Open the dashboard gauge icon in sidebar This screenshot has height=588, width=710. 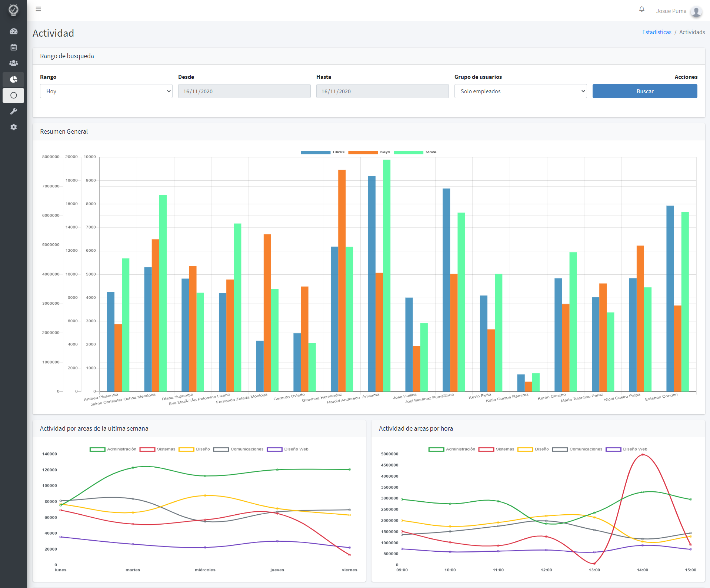click(x=13, y=31)
